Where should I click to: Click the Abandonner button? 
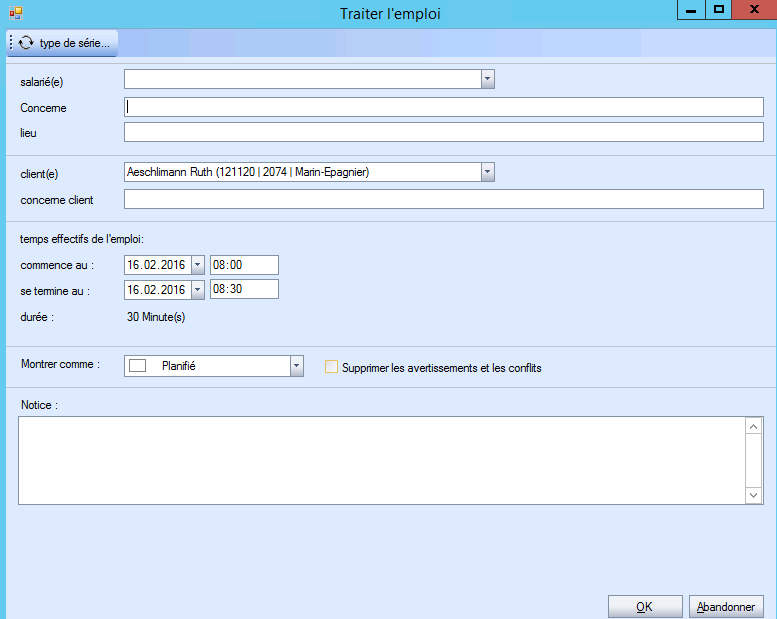point(726,607)
